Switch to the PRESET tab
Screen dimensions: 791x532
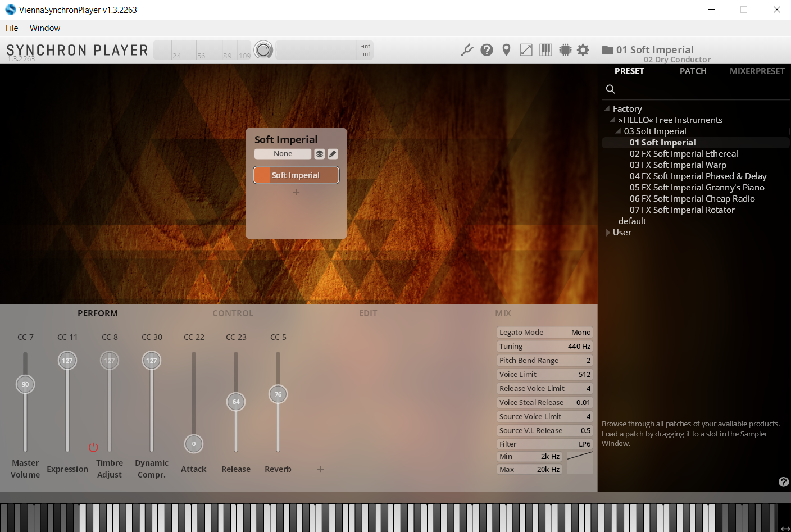click(x=629, y=71)
